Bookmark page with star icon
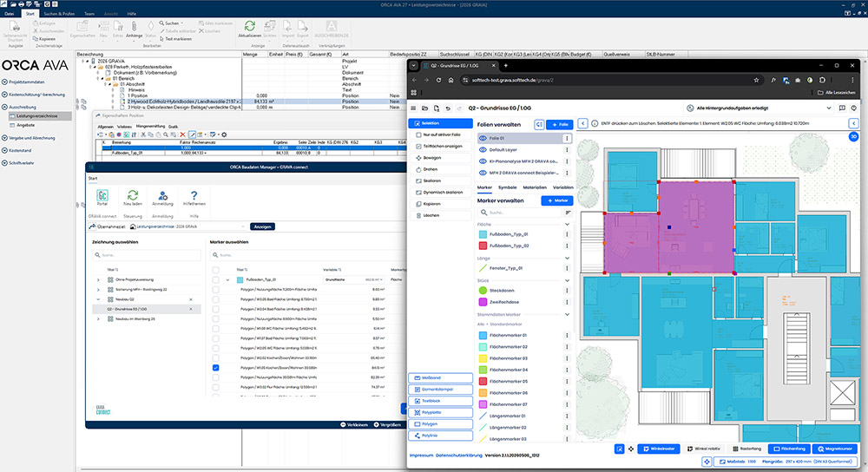The width and height of the screenshot is (868, 472). pos(756,80)
